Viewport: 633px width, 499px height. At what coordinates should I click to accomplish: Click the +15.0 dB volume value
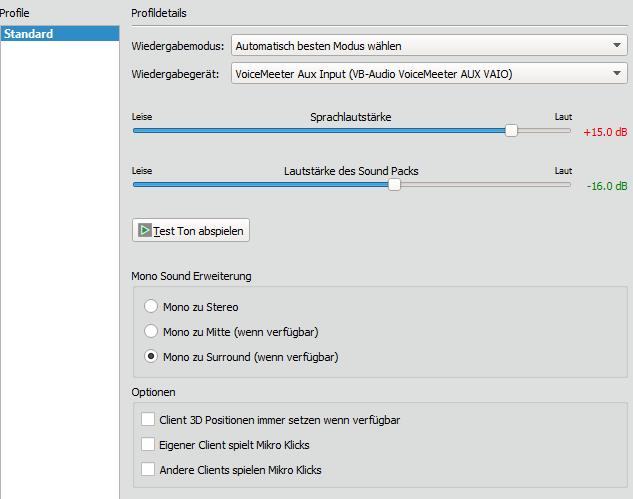(x=605, y=132)
